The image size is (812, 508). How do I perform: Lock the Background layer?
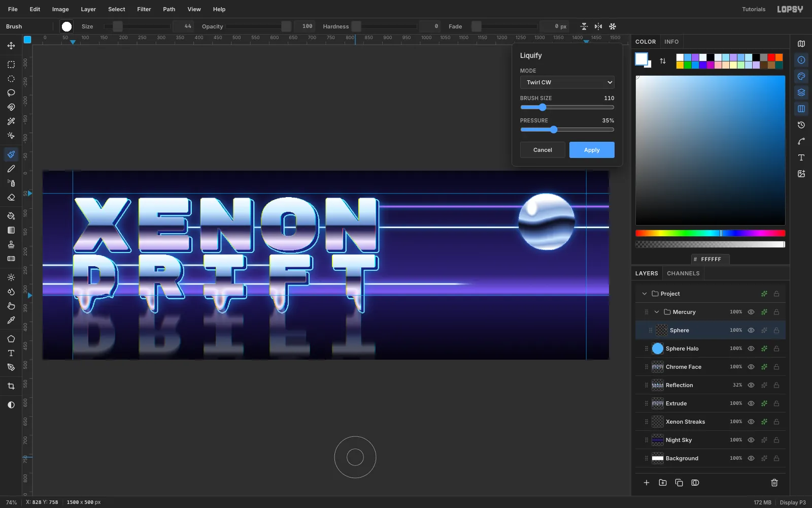point(776,458)
